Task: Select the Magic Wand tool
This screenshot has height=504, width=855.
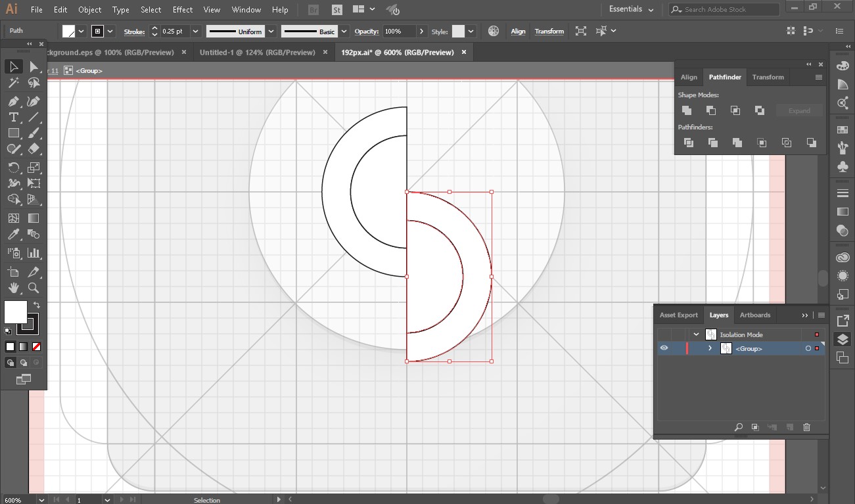Action: [x=13, y=83]
